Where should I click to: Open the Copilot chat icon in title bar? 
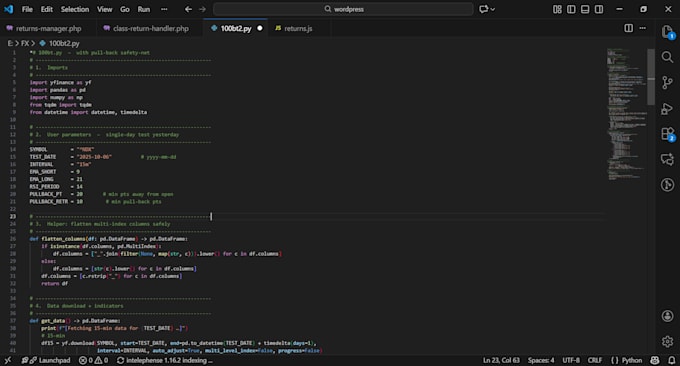click(x=484, y=9)
